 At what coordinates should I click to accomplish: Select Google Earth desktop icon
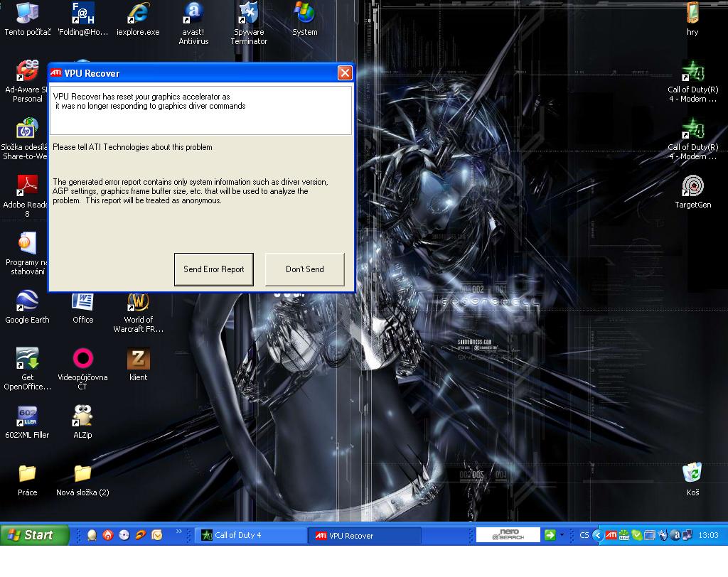(27, 307)
